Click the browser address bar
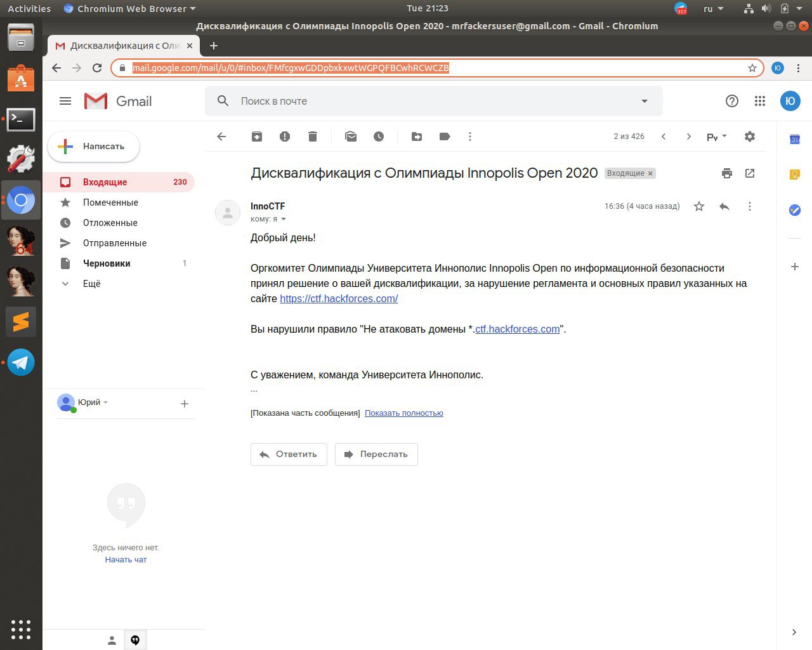This screenshot has height=650, width=812. point(437,68)
